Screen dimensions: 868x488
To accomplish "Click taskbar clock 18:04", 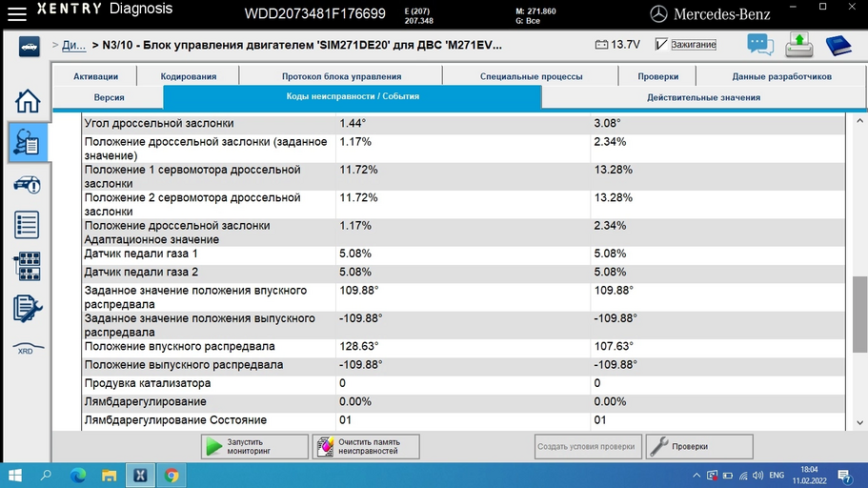I will coord(809,470).
